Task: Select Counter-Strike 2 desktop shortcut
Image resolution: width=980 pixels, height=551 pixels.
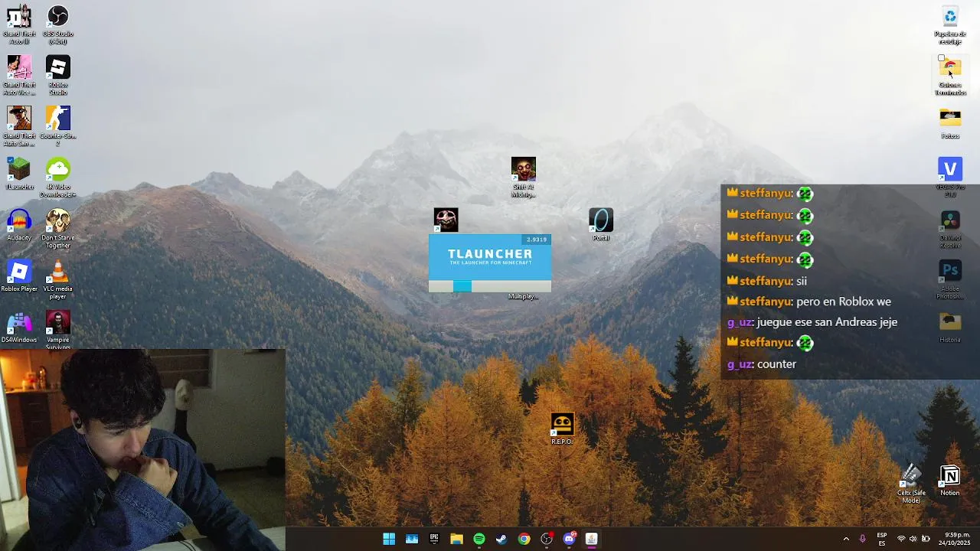Action: (58, 126)
